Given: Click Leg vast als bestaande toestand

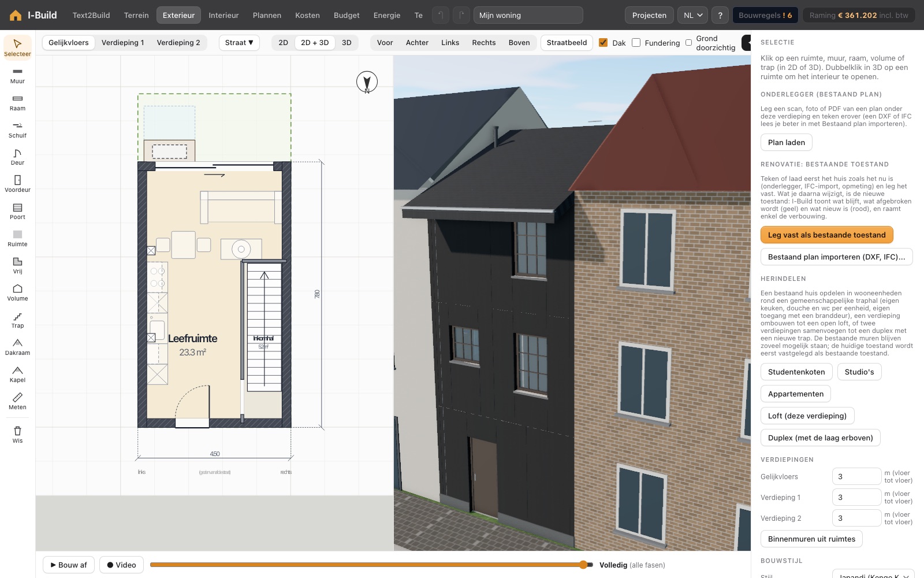Looking at the screenshot, I should click(826, 235).
